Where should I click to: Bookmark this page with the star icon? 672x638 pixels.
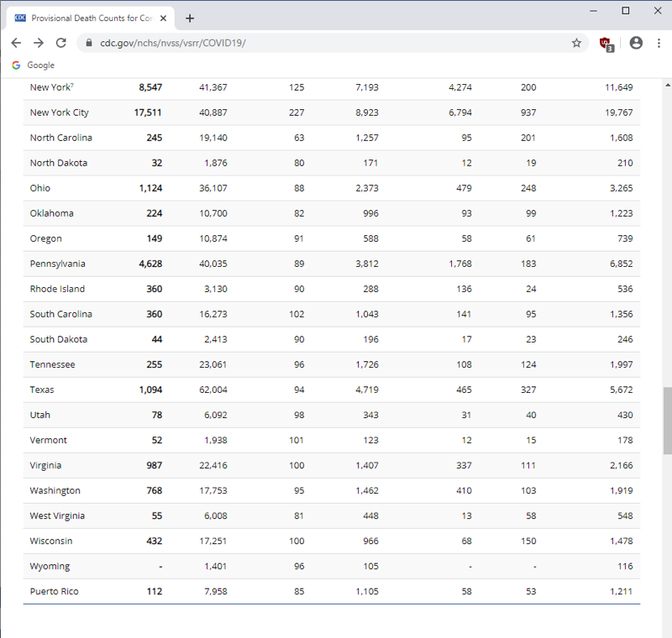click(576, 43)
